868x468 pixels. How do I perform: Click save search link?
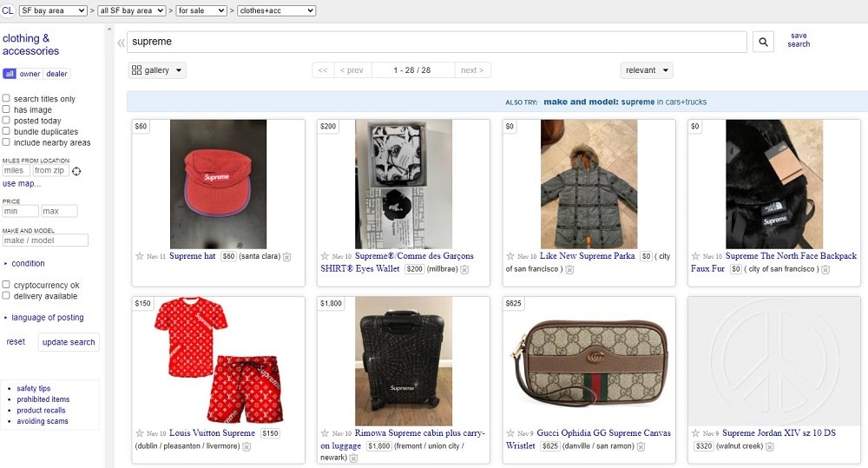point(799,40)
